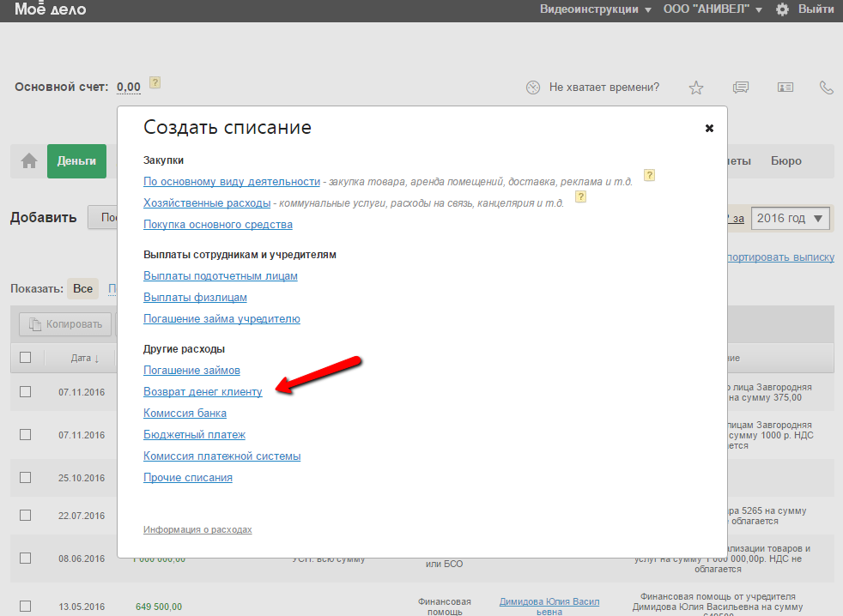Check the second row dated 07.11.2016

[x=25, y=435]
